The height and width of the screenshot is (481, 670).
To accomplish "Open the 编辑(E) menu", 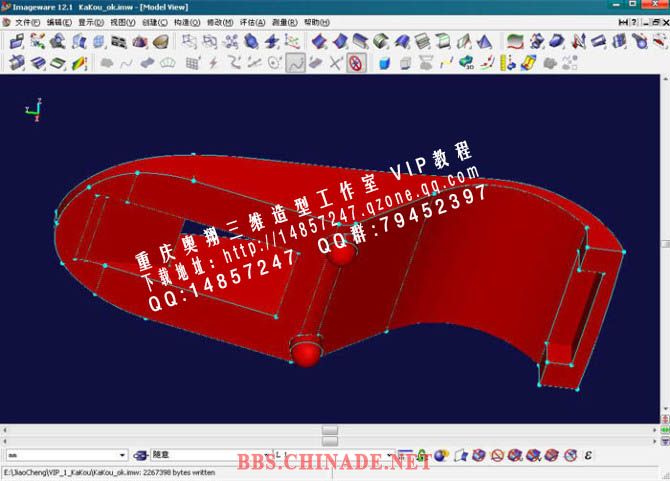I will pyautogui.click(x=59, y=22).
